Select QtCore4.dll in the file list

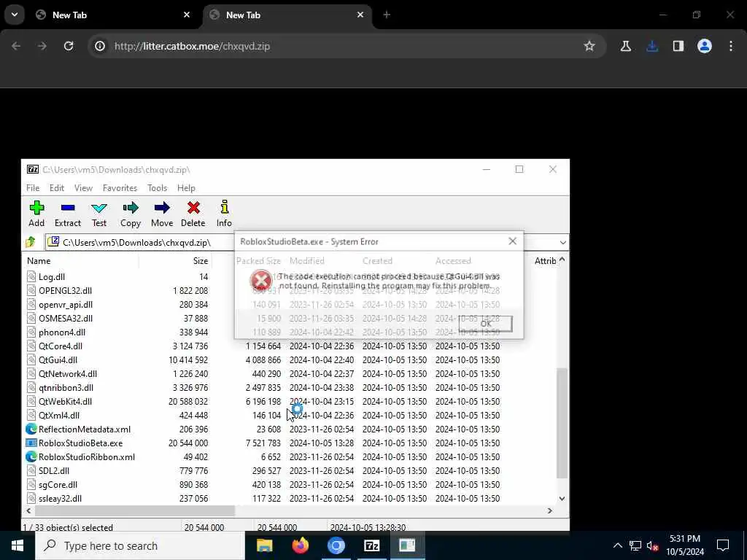pyautogui.click(x=60, y=346)
